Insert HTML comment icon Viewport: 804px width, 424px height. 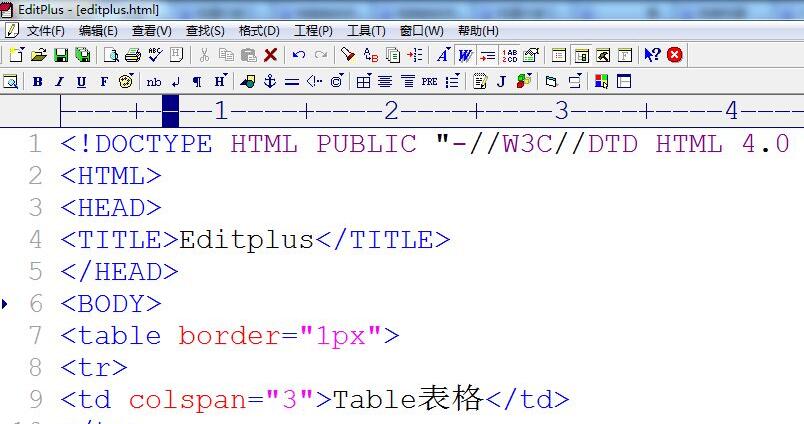(314, 82)
